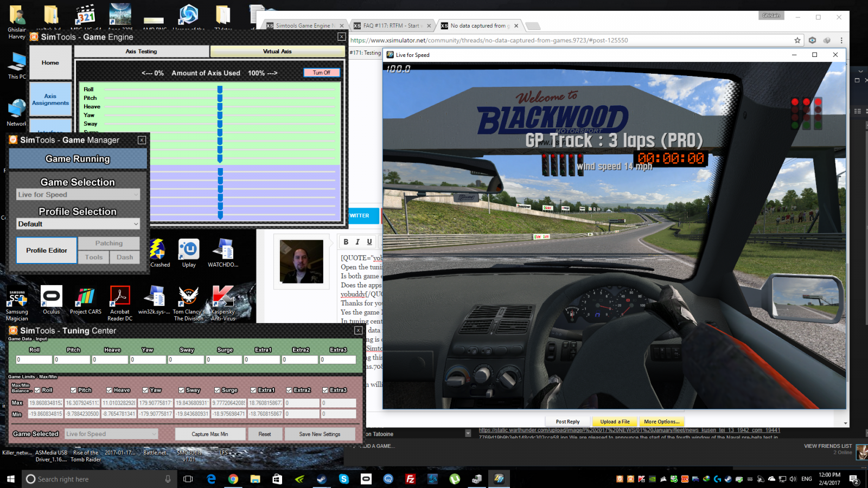Click the Roll axis slider handle
This screenshot has width=868, height=488.
(x=220, y=89)
